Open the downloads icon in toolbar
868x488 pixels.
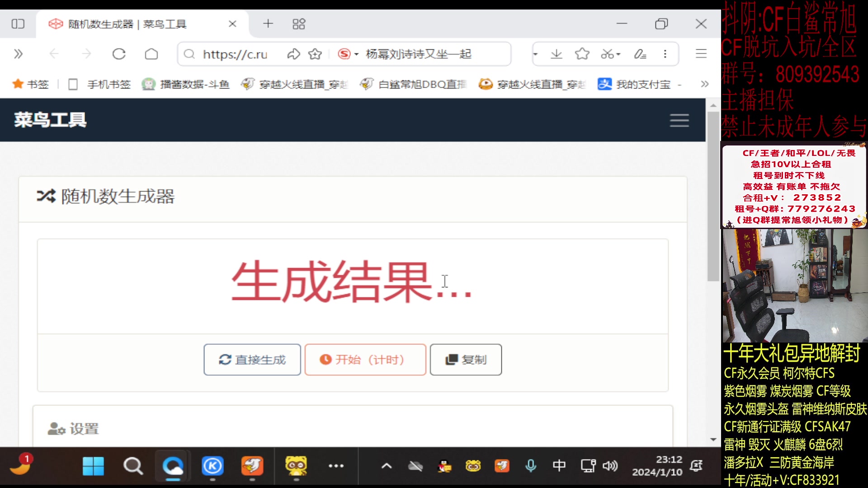[556, 54]
